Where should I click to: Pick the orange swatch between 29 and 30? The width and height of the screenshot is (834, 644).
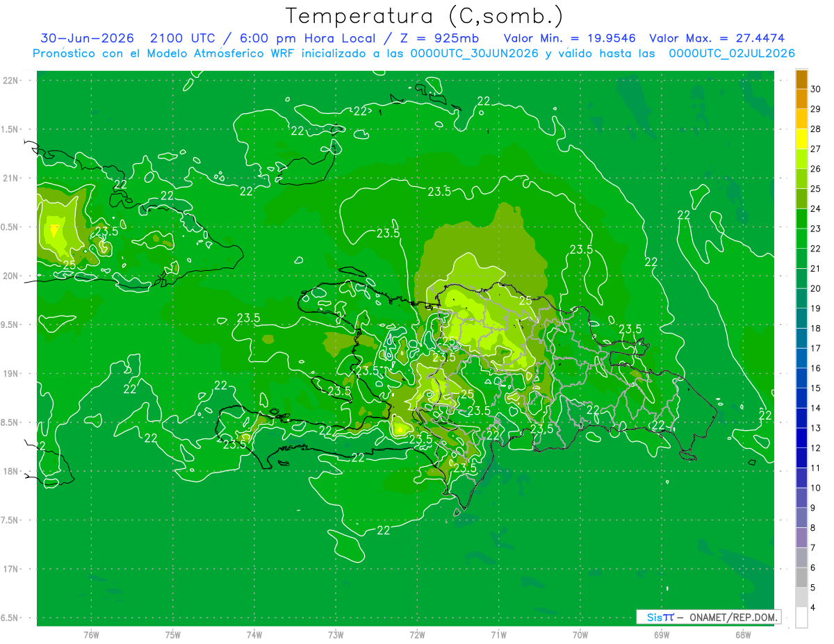(801, 99)
